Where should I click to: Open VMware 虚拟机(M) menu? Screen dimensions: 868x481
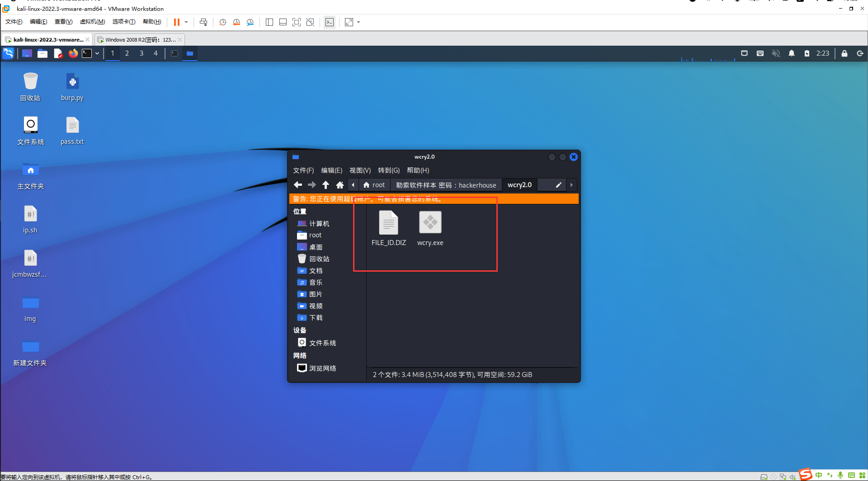pyautogui.click(x=92, y=22)
